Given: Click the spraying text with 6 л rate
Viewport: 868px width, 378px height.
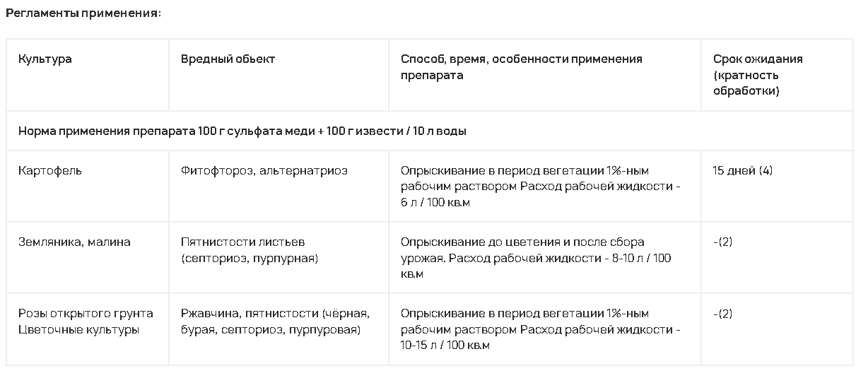Looking at the screenshot, I should click(x=541, y=187).
